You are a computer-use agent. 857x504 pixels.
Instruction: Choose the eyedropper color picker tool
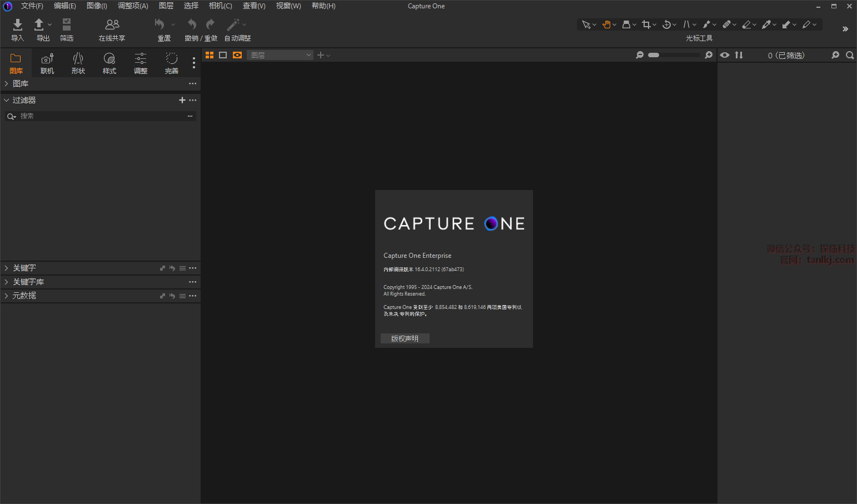click(766, 24)
